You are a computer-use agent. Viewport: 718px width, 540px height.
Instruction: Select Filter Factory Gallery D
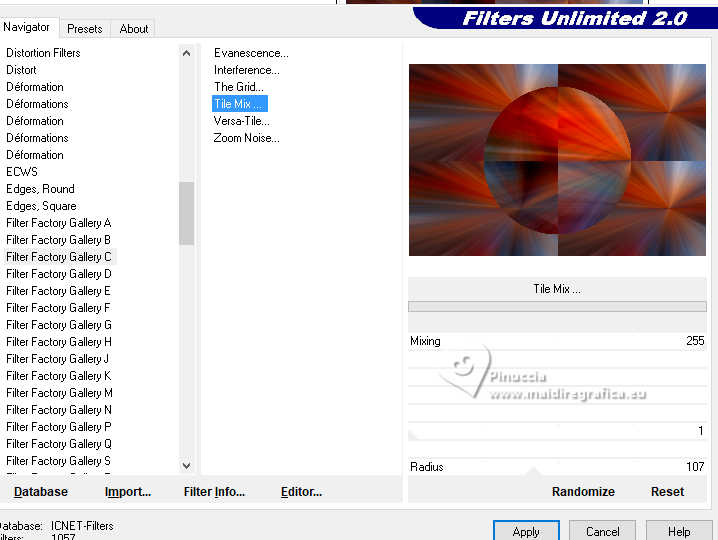pyautogui.click(x=59, y=274)
